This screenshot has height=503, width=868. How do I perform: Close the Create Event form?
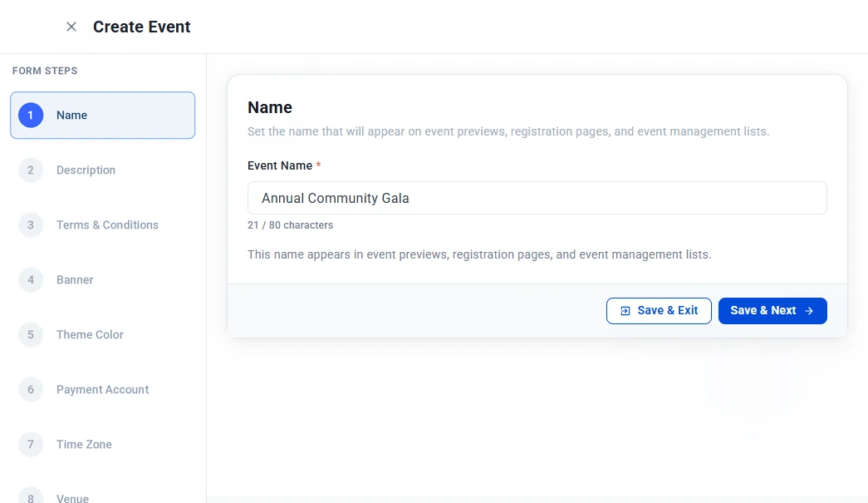click(71, 27)
